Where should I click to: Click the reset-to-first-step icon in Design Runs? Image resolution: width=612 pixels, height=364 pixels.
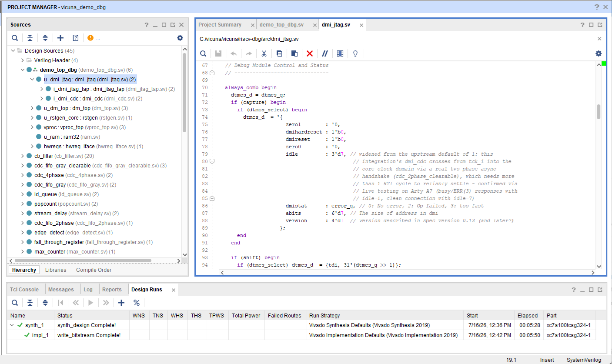pyautogui.click(x=60, y=303)
